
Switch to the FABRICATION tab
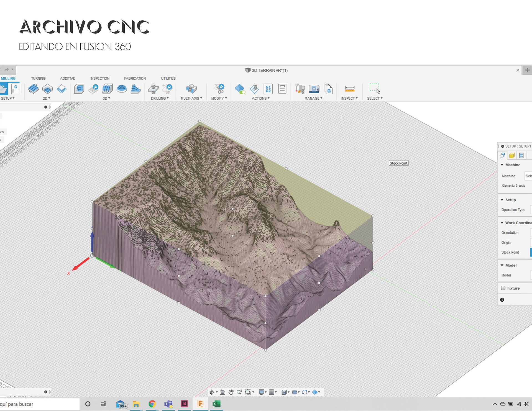coord(135,78)
